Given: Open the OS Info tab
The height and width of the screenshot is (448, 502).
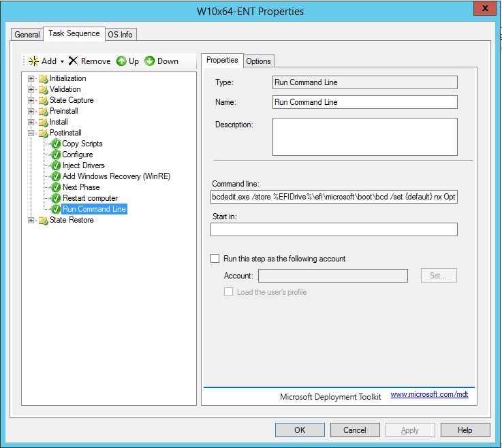Looking at the screenshot, I should click(121, 35).
